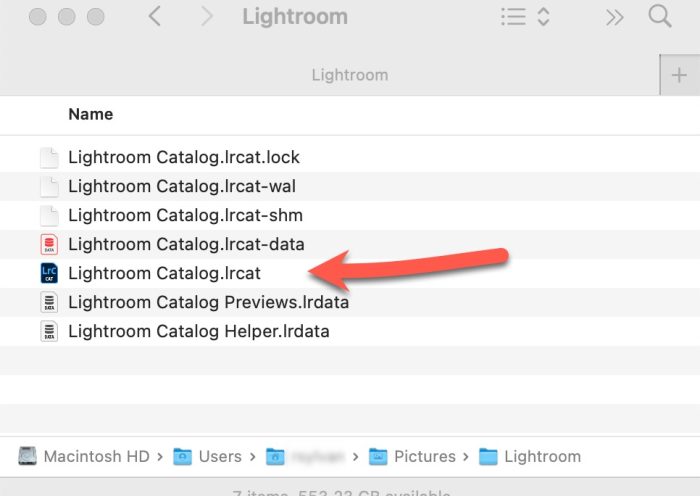The width and height of the screenshot is (700, 496).
Task: Select Lightroom Catalog.lrcat-wal file
Action: [x=181, y=186]
